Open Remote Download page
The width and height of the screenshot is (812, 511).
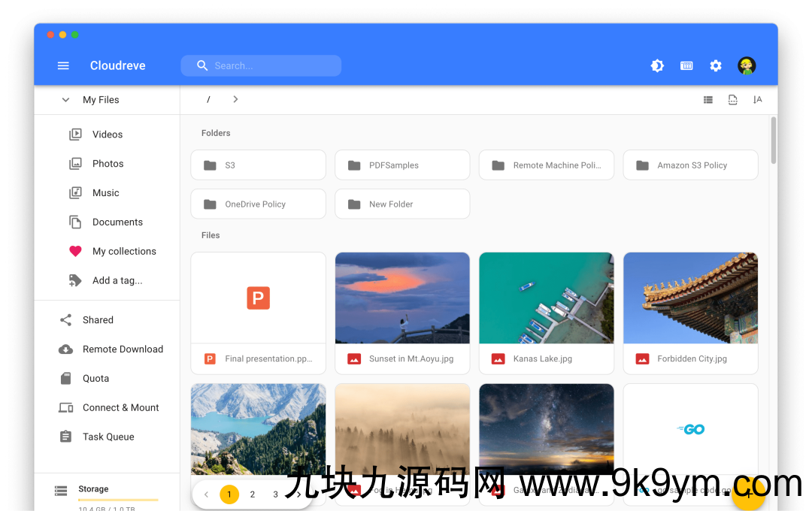coord(123,349)
